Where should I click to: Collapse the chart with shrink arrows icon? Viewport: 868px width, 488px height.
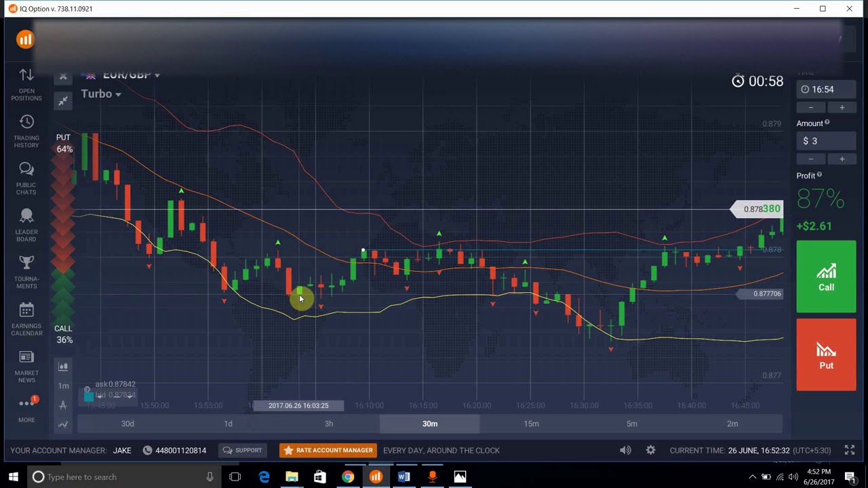pyautogui.click(x=63, y=101)
